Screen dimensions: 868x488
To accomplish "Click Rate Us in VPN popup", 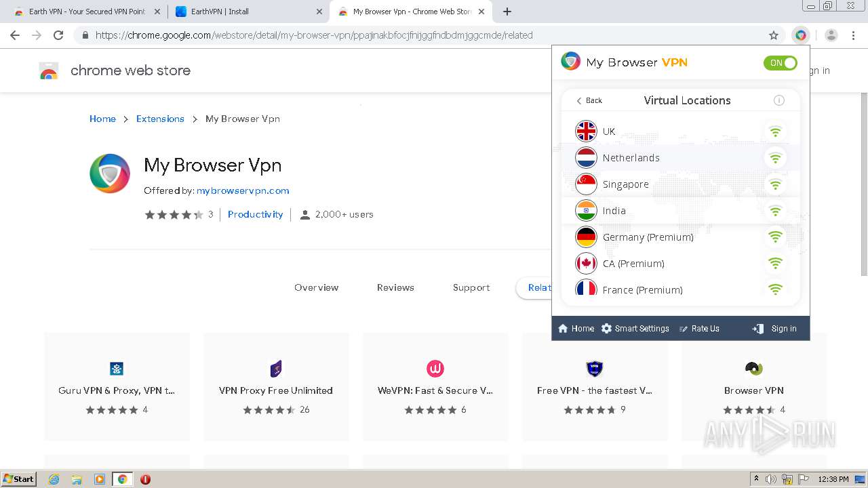I will point(699,329).
